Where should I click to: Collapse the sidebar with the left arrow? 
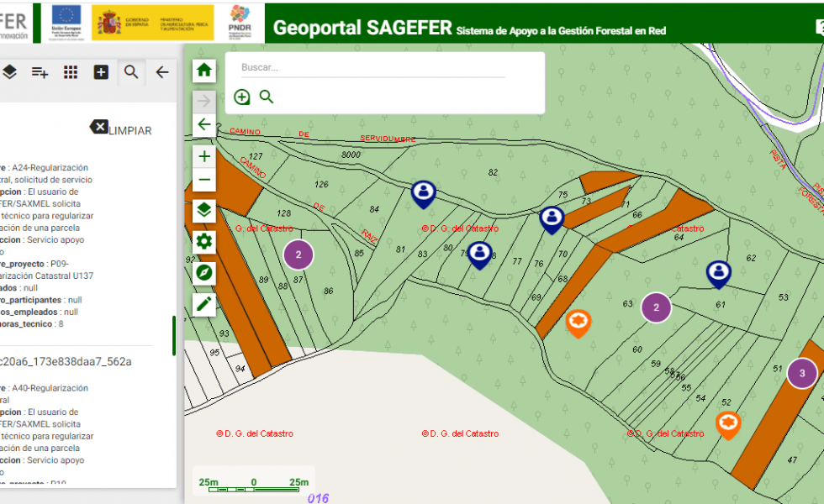coord(162,72)
